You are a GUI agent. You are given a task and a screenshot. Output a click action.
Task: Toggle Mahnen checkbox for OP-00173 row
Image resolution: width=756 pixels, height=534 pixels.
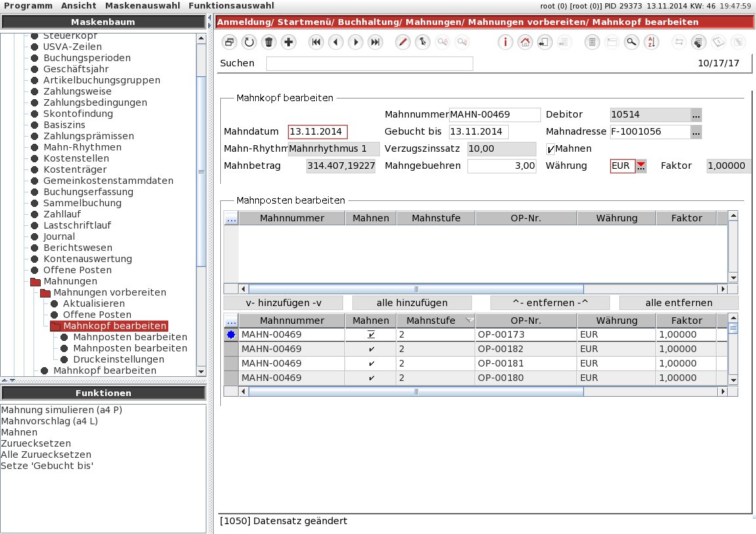(371, 334)
